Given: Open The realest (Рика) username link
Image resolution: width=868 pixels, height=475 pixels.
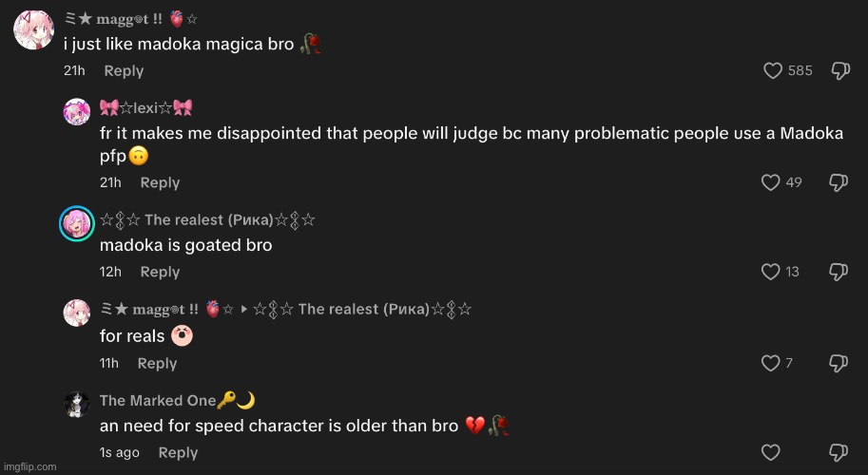Looking at the screenshot, I should [x=207, y=220].
